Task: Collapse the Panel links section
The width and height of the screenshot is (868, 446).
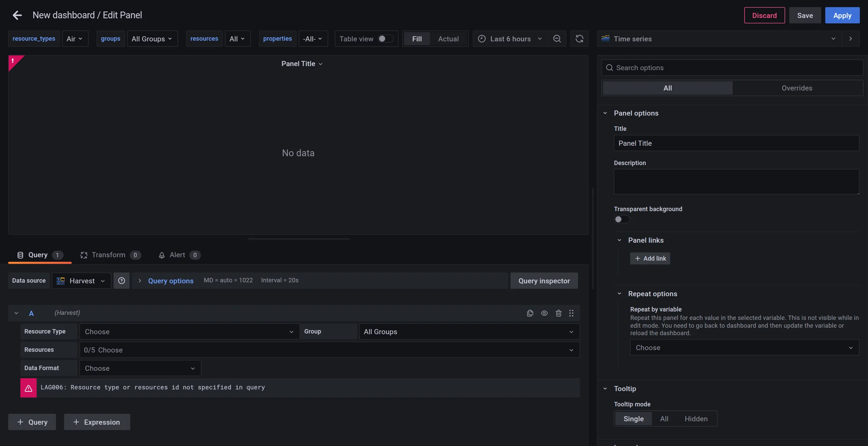Action: [x=619, y=240]
